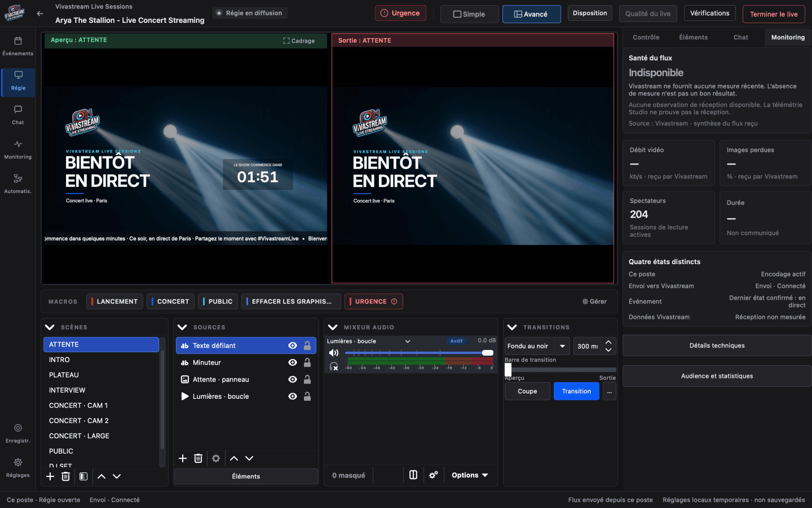Image resolution: width=812 pixels, height=508 pixels.
Task: Collapse the Sources panel
Action: coord(183,327)
